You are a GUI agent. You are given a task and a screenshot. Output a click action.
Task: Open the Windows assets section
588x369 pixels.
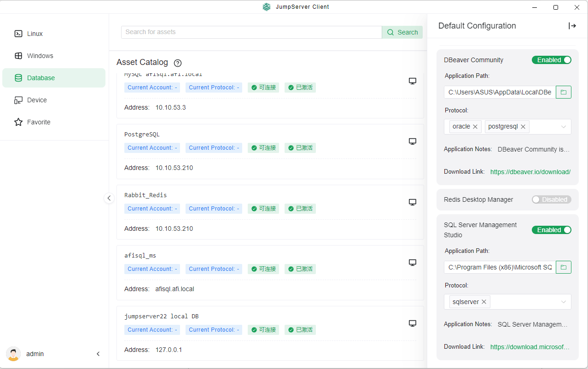(54, 56)
